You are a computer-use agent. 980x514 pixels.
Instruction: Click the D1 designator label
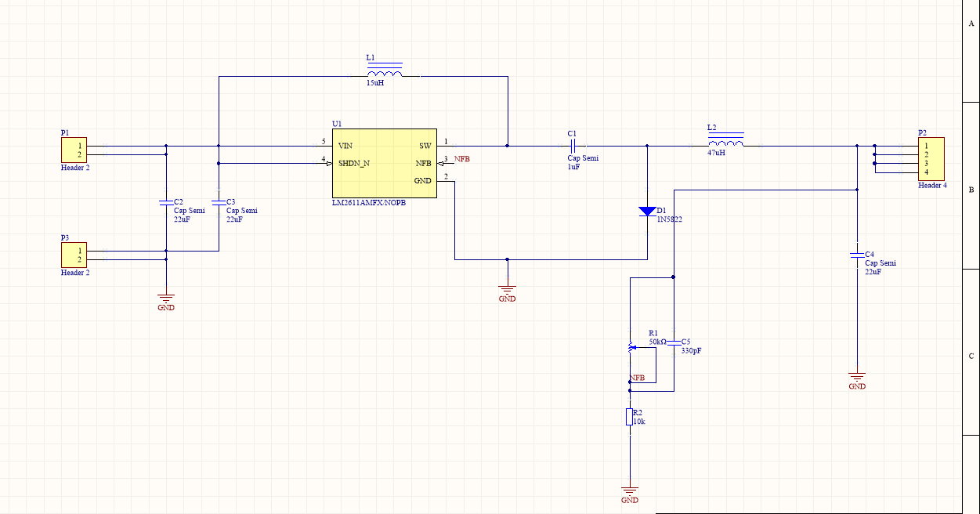[x=662, y=211]
